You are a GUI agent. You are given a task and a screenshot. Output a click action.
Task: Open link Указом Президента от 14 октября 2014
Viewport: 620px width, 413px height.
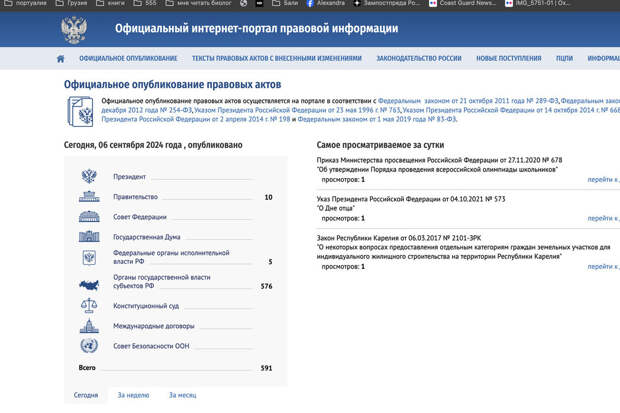tap(511, 110)
